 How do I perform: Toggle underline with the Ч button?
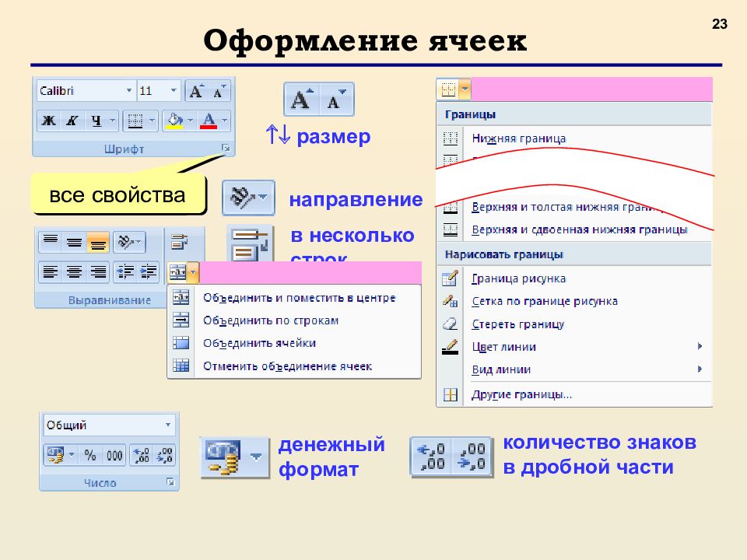point(95,120)
